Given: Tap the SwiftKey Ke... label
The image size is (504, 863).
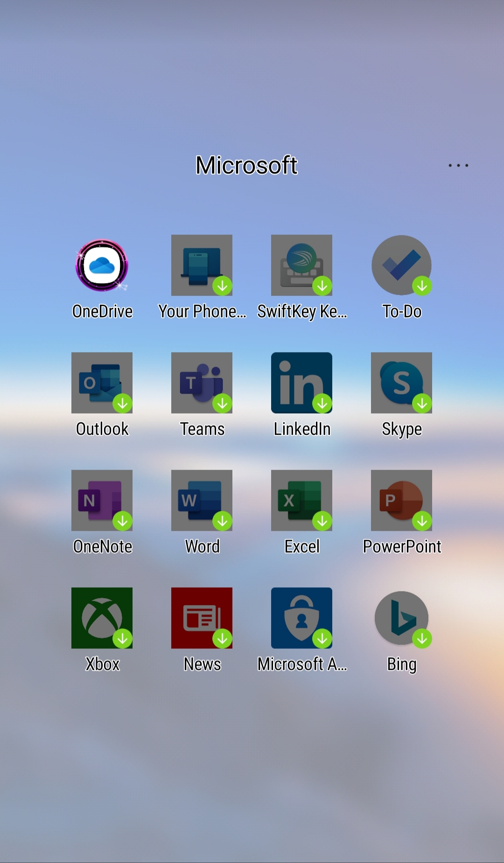Looking at the screenshot, I should click(x=302, y=311).
